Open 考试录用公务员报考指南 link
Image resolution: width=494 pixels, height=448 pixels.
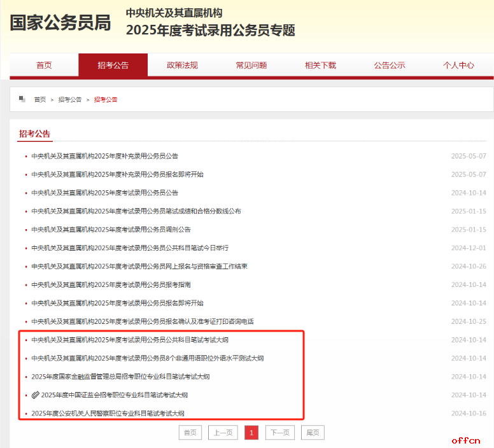[111, 284]
